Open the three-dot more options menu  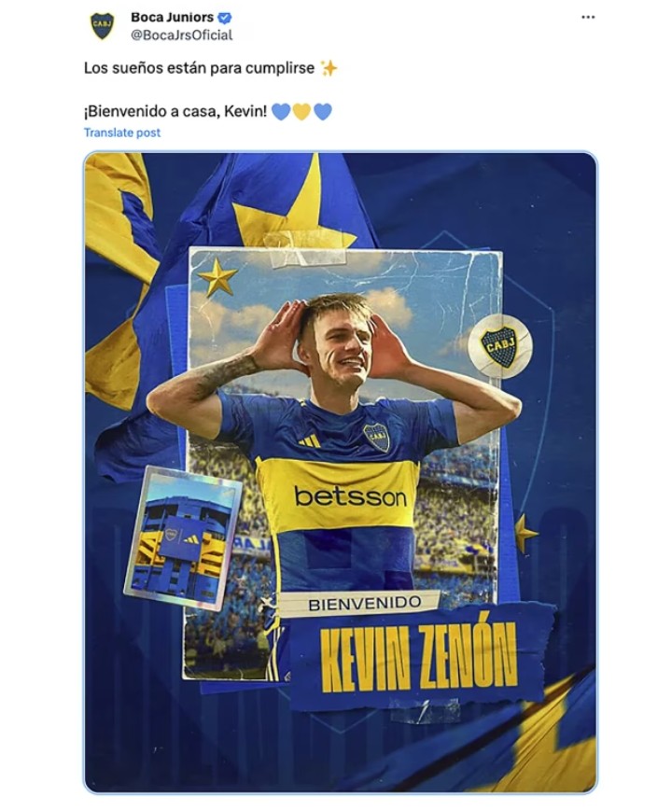click(x=588, y=18)
